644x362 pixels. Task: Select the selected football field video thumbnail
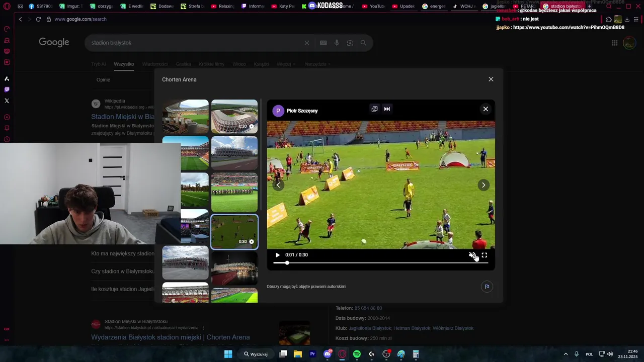[234, 232]
